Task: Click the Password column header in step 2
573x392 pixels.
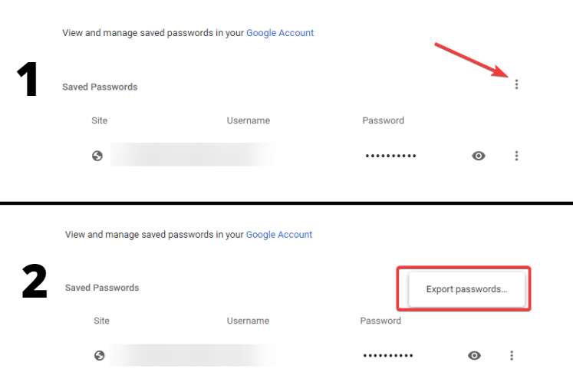Action: [380, 321]
